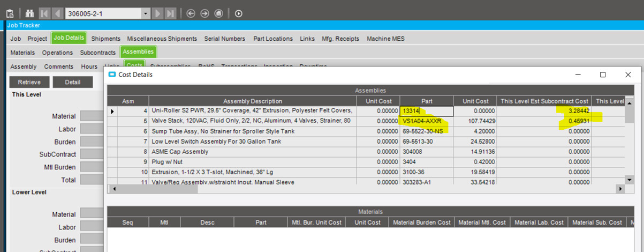Screen dimensions: 644x252
Task: Select row indicator arrow for assembly 4
Action: tap(112, 111)
